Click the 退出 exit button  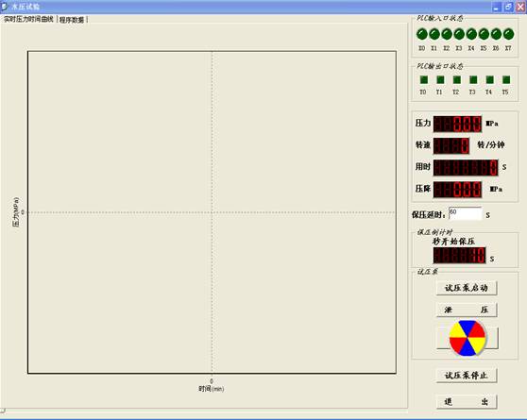coord(467,401)
